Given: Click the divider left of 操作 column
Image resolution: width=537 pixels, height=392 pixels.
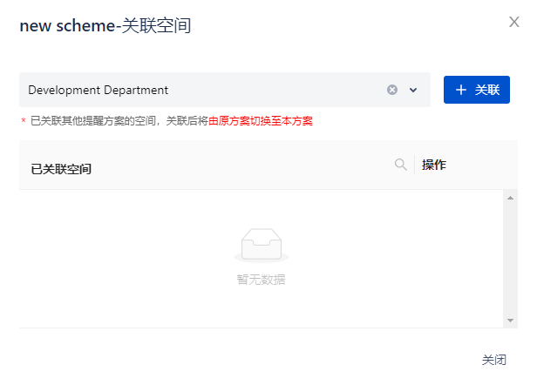Looking at the screenshot, I should pyautogui.click(x=415, y=165).
